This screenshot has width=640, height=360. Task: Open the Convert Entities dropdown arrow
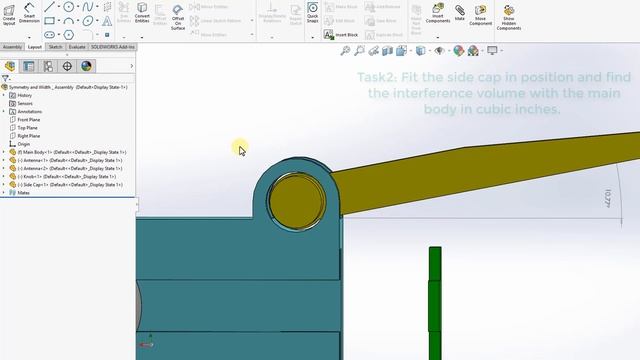coord(142,38)
